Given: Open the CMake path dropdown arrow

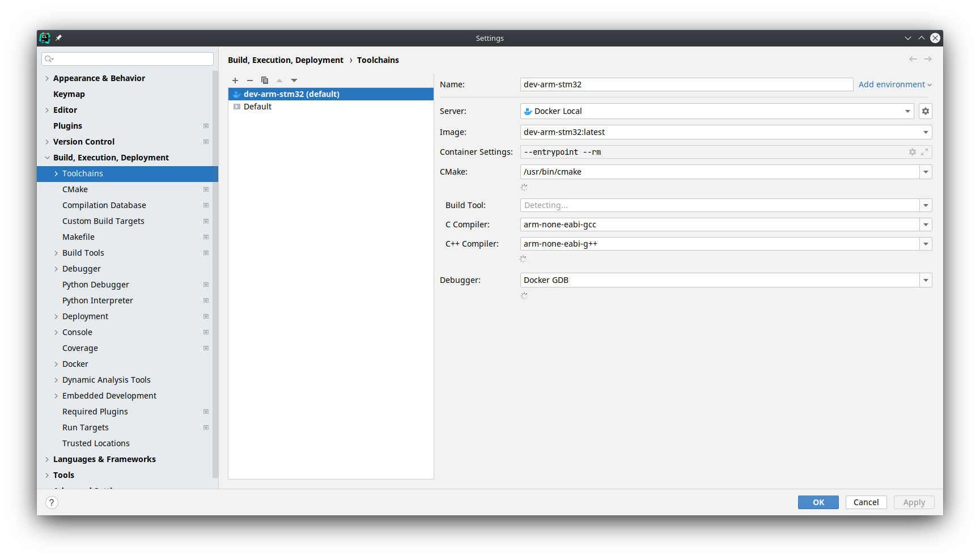Looking at the screenshot, I should coord(926,172).
